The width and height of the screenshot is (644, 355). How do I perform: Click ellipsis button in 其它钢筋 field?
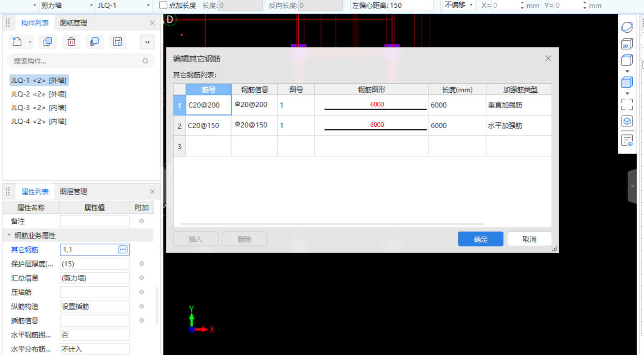(x=123, y=249)
